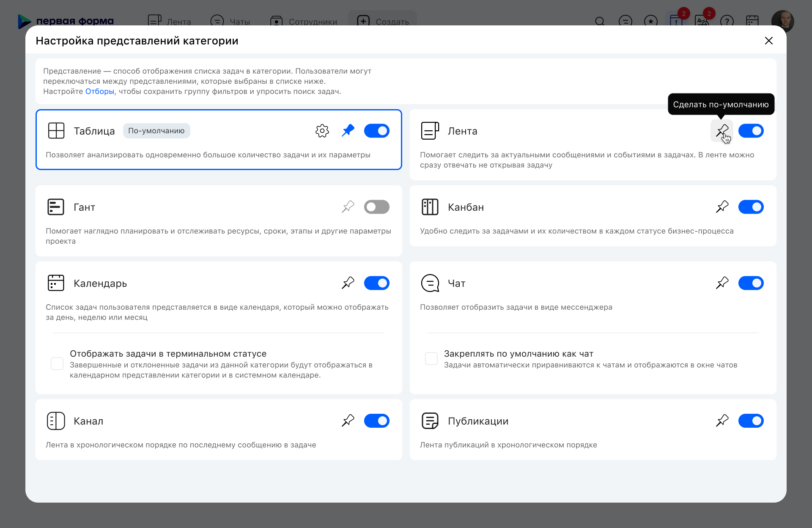Image resolution: width=812 pixels, height=528 pixels.
Task: Enable the Гант view toggle
Action: click(x=376, y=207)
